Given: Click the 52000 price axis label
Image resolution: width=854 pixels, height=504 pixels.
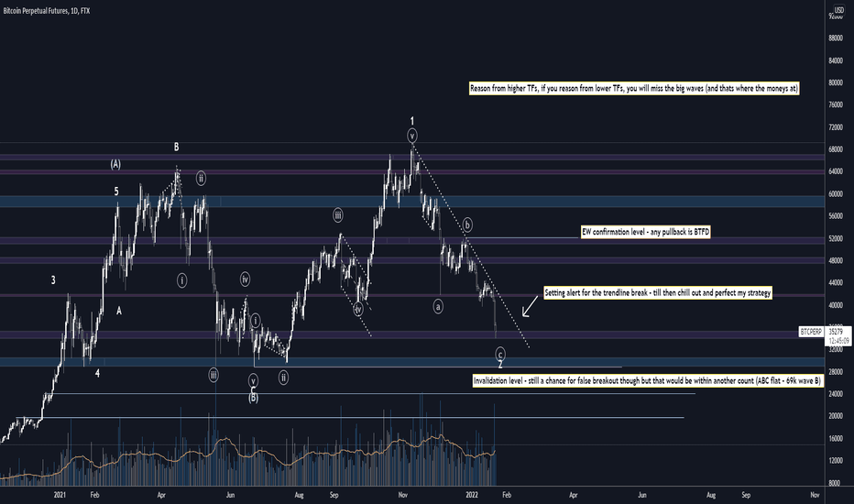Looking at the screenshot, I should (836, 238).
